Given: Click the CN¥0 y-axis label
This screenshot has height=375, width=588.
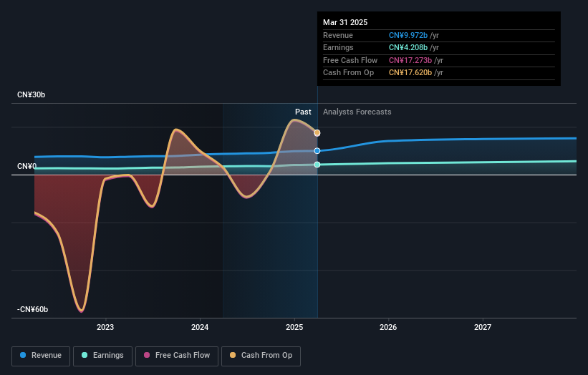Looking at the screenshot, I should [27, 166].
